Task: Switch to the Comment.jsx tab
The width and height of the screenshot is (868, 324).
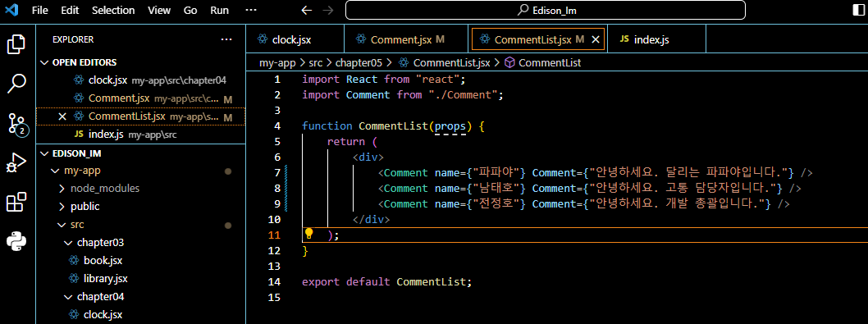Action: click(406, 39)
